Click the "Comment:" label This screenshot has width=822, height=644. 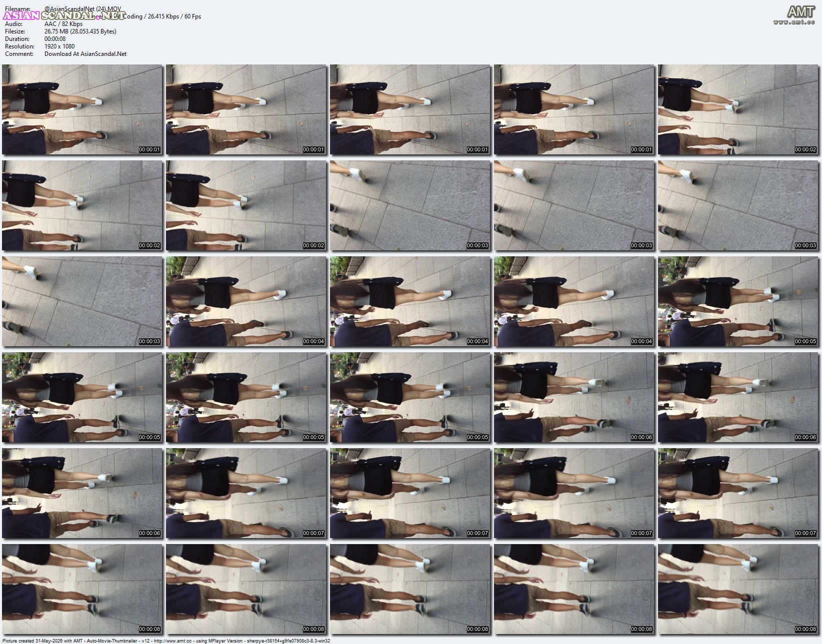(x=19, y=54)
